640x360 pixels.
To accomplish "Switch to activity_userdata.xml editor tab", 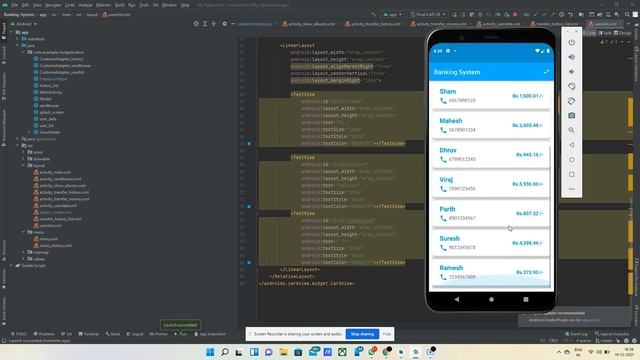I will 498,24.
